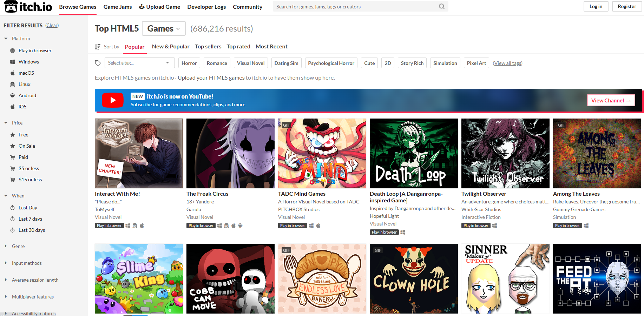The image size is (644, 316).
Task: Select the Psychological Horror tag
Action: 331,63
